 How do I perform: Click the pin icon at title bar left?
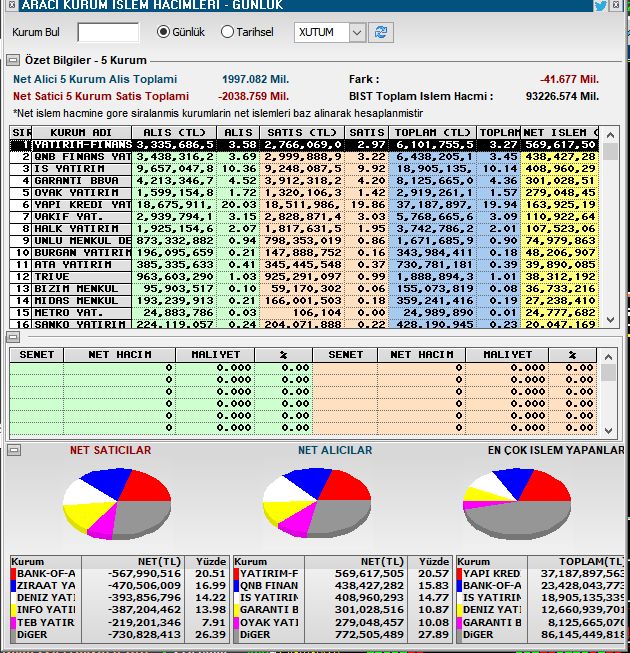pos(12,5)
